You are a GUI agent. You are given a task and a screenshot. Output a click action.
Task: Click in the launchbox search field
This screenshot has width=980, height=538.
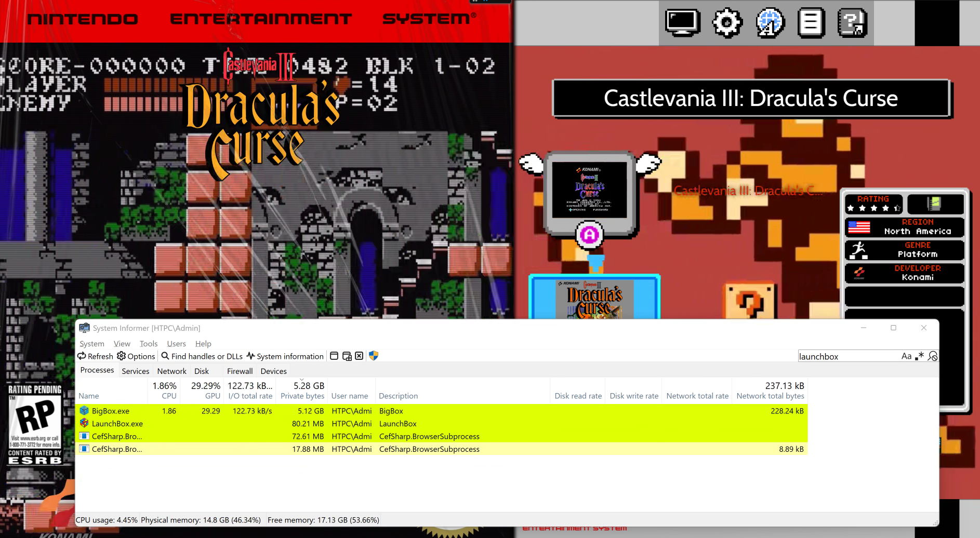click(x=847, y=356)
